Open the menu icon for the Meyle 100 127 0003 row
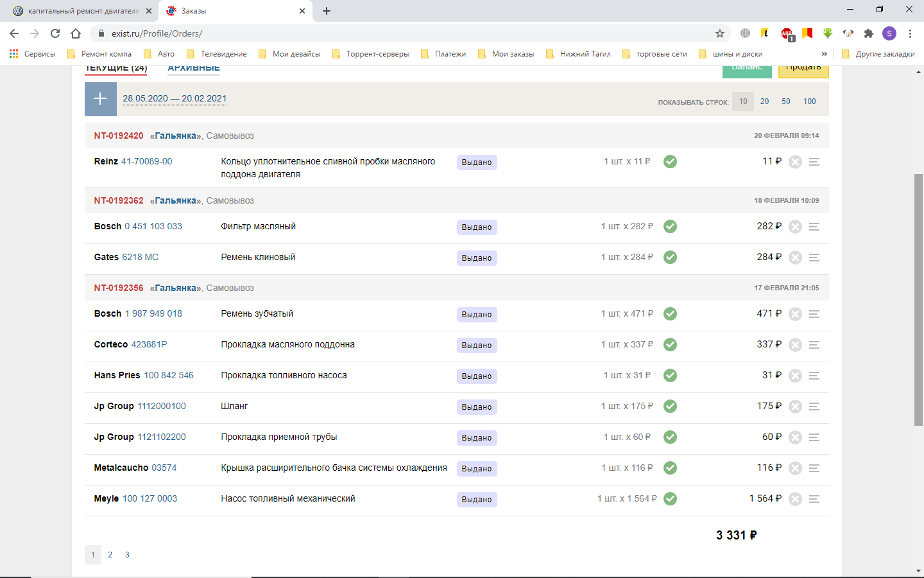Image resolution: width=924 pixels, height=578 pixels. point(814,499)
